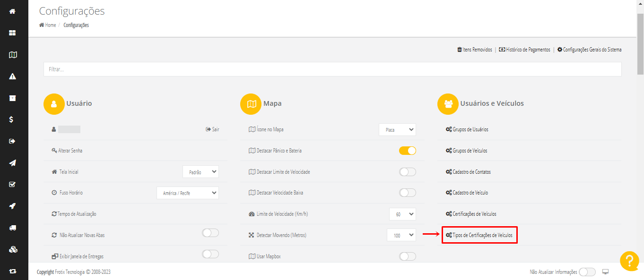Open Configurações Gerais do Sistema
The height and width of the screenshot is (280, 644).
pos(589,50)
